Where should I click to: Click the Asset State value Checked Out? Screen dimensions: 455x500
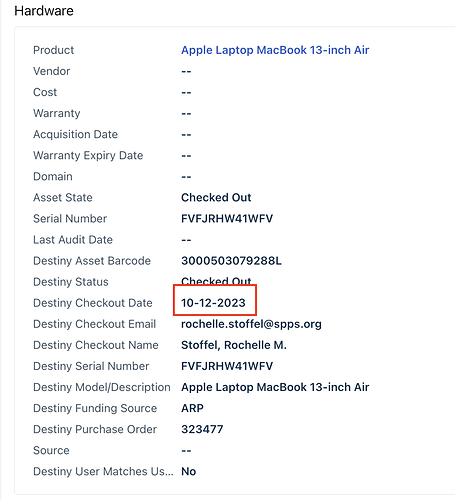[x=216, y=197]
